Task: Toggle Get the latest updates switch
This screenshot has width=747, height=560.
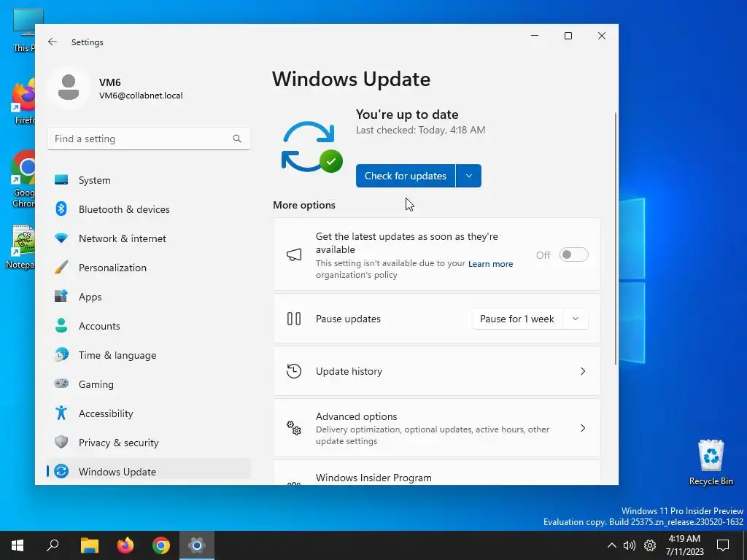Action: click(573, 254)
